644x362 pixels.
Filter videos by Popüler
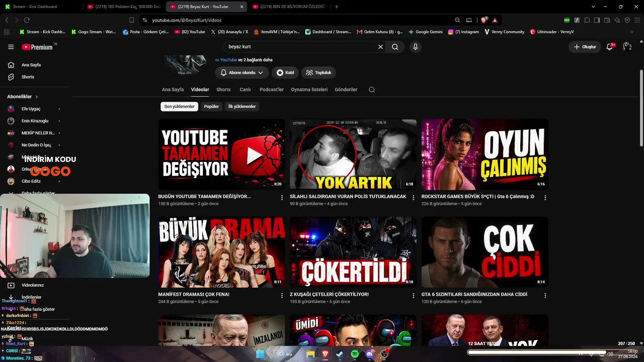(x=211, y=107)
